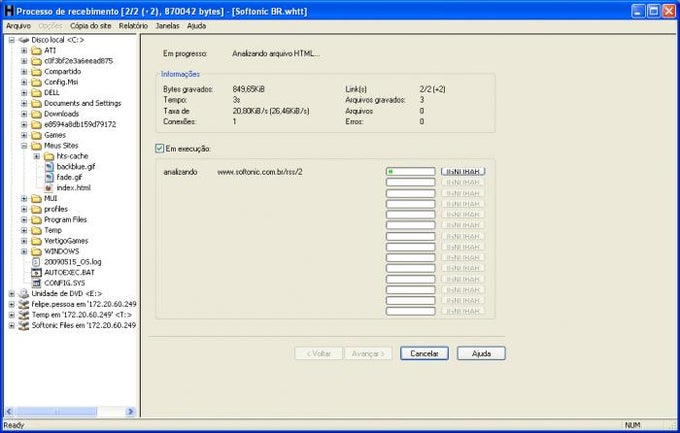680x433 pixels.
Task: Click the progress bar of the analizando row
Action: click(410, 171)
